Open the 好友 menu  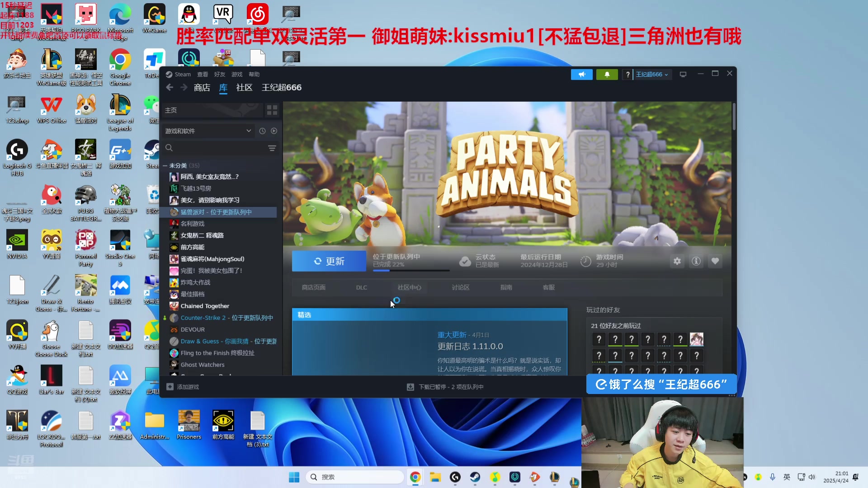point(219,75)
